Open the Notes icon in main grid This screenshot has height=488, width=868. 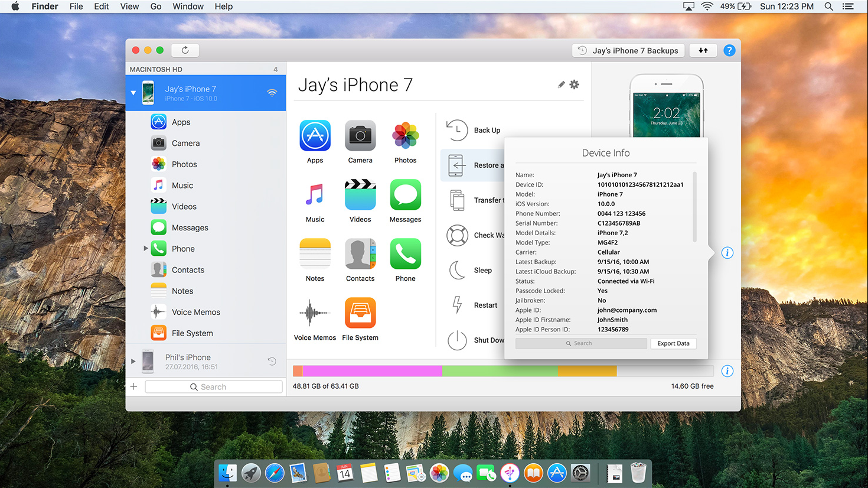(x=315, y=254)
